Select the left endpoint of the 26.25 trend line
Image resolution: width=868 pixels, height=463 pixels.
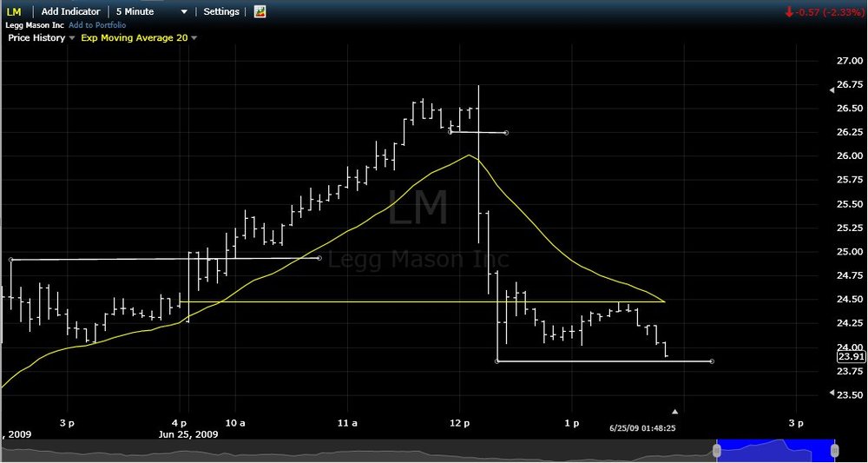coord(450,132)
